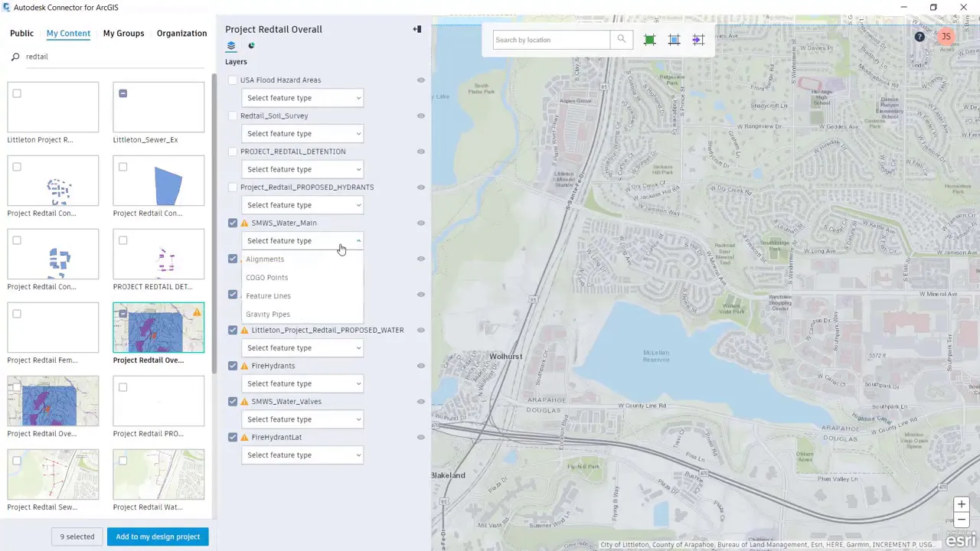Select the green area of interest tool
This screenshot has width=980, height=551.
[649, 40]
